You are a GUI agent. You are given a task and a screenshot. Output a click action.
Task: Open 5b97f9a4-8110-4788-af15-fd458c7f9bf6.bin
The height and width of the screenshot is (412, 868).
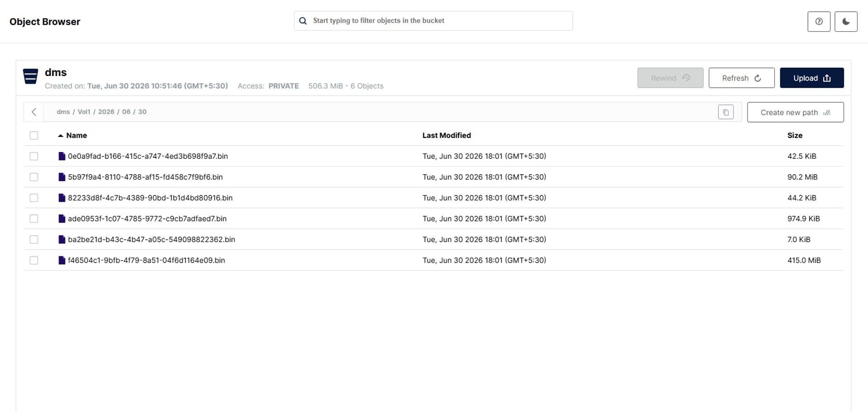(x=145, y=177)
